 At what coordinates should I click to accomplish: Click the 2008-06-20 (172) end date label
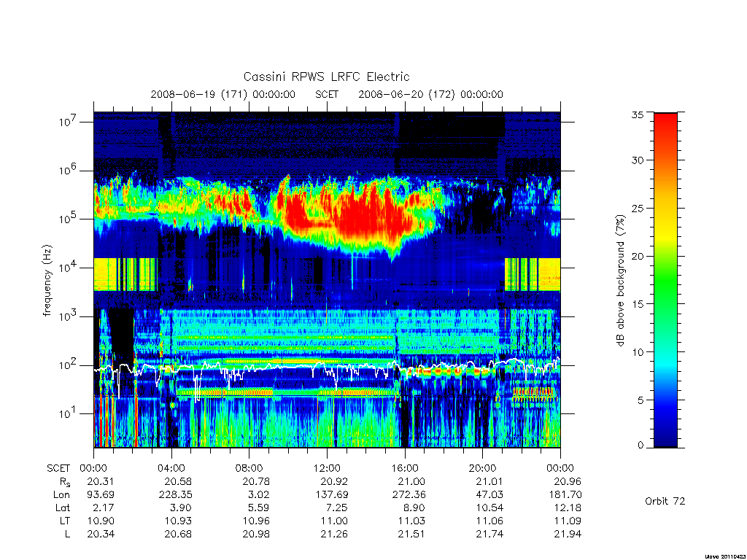(x=430, y=94)
